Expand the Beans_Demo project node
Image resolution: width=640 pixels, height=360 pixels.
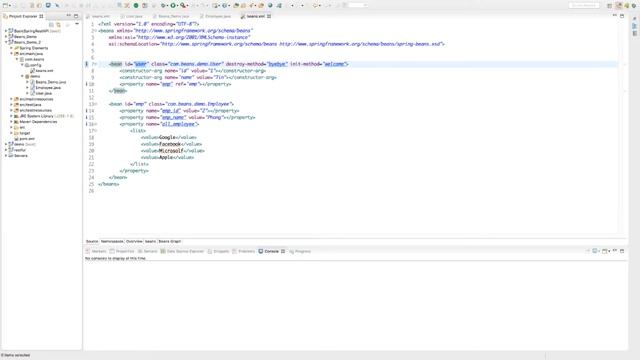[6, 37]
